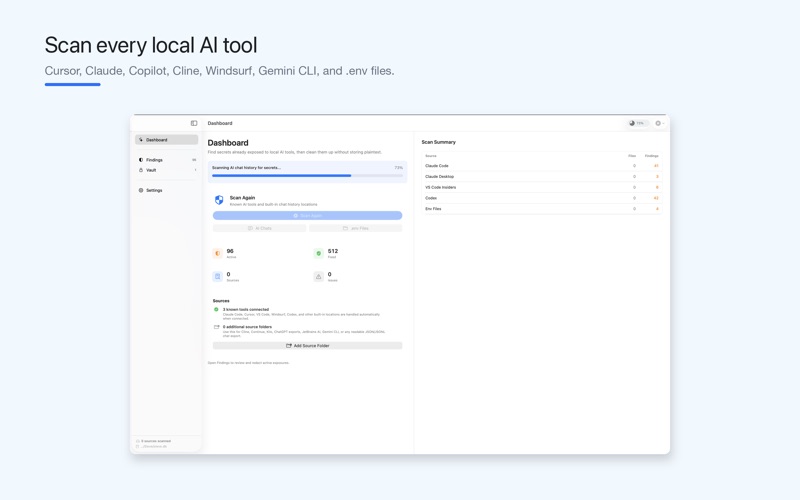
Task: Click the AI Chats button
Action: pyautogui.click(x=259, y=229)
